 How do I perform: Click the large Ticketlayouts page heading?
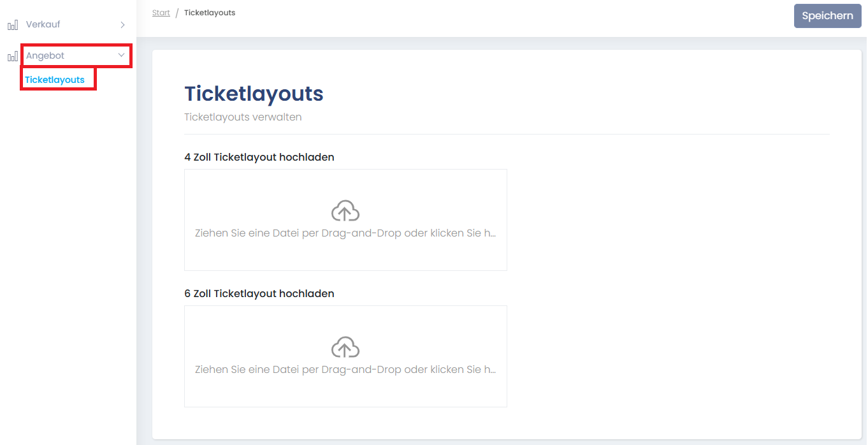pos(254,94)
